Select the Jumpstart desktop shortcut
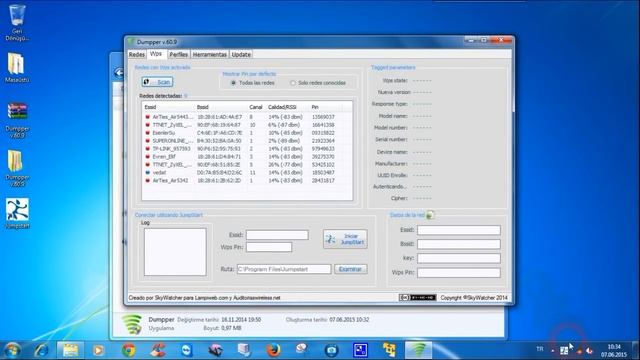Viewport: 640px width, 360px height. (17, 213)
